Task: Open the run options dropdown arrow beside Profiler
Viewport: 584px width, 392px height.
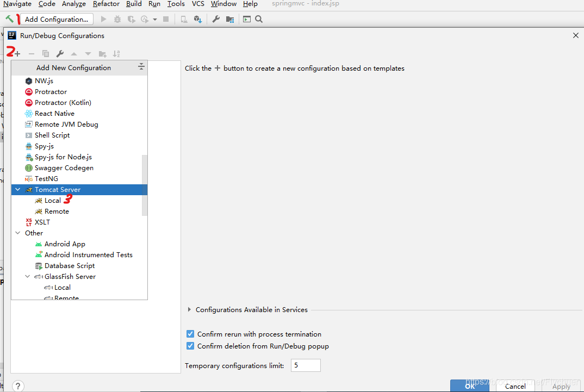Action: (155, 20)
